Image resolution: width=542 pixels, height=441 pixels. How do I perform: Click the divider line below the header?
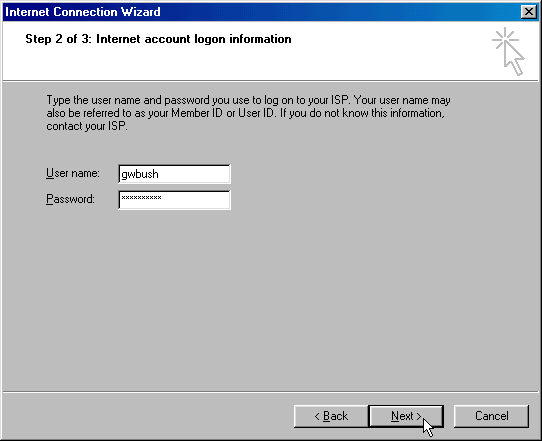pyautogui.click(x=270, y=81)
